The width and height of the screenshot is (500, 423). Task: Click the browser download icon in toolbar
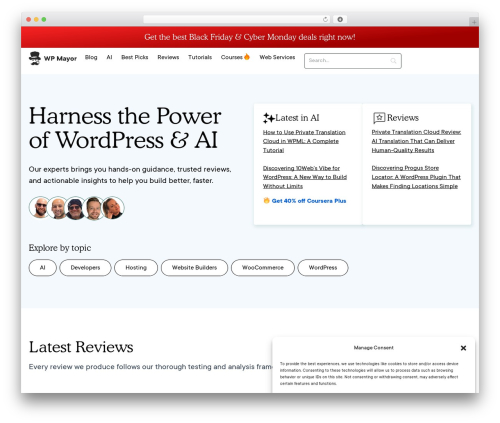340,19
